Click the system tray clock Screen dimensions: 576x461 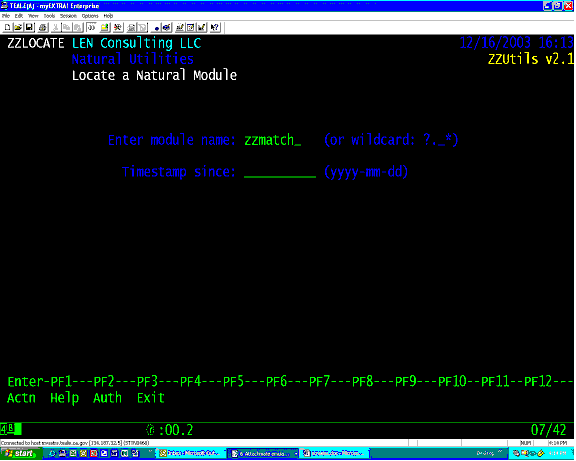[557, 453]
